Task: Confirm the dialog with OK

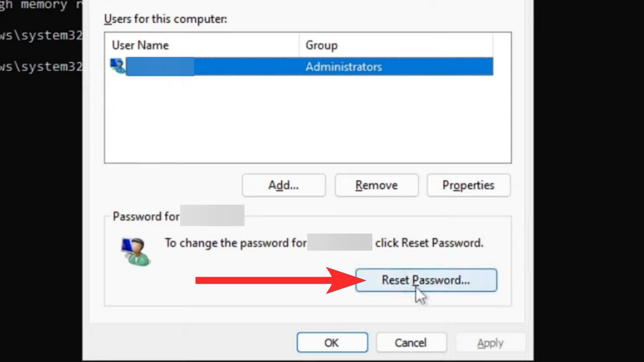Action: pos(332,343)
